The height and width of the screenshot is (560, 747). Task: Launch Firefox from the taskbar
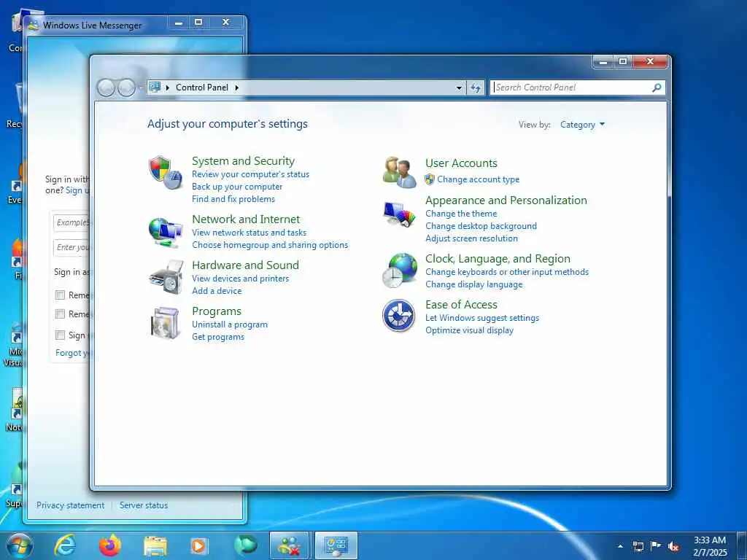click(x=110, y=545)
